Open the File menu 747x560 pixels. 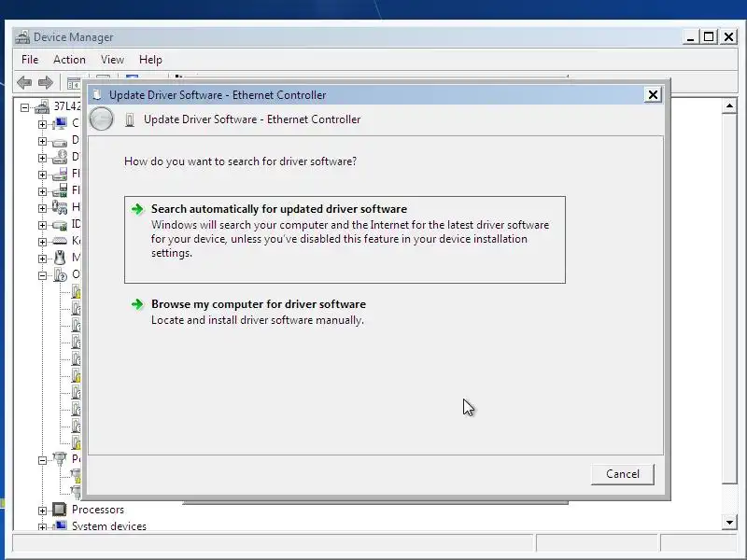(30, 60)
